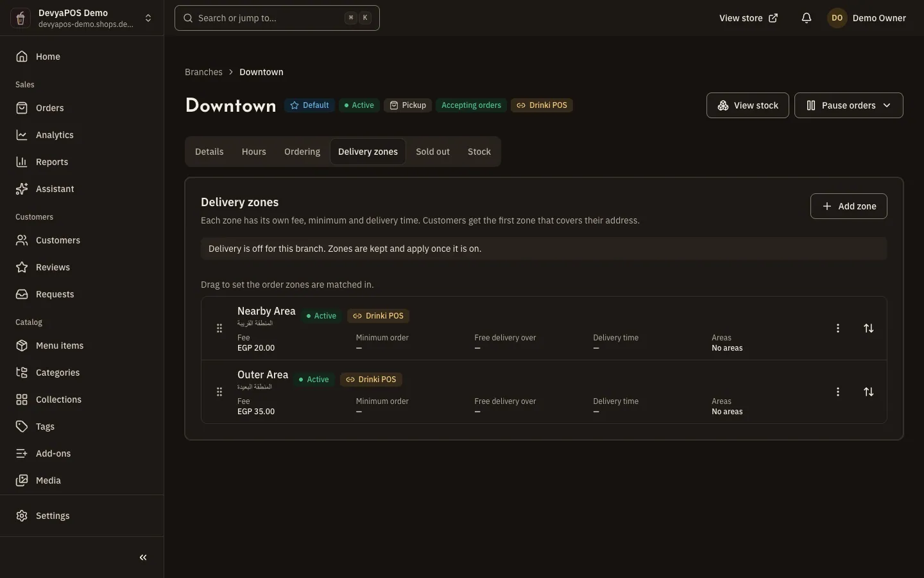Collapse the sidebar with the double-chevron icon
Image resolution: width=924 pixels, height=578 pixels.
click(143, 557)
